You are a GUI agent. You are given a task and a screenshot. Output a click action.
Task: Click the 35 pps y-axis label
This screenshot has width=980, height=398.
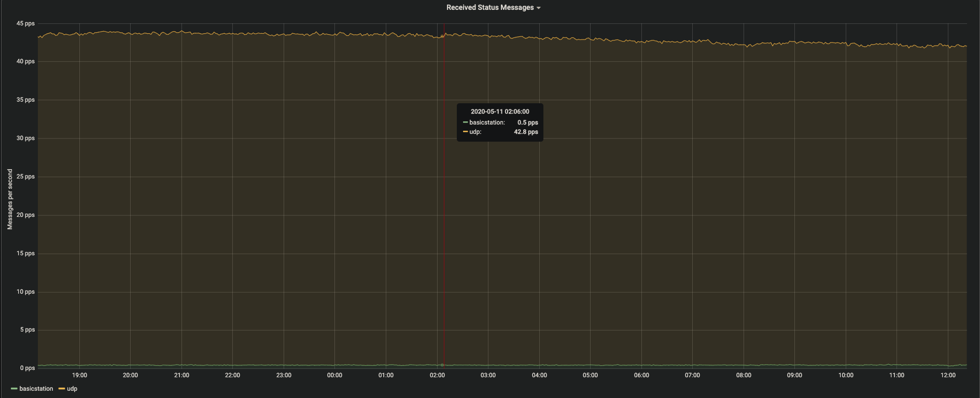point(25,100)
